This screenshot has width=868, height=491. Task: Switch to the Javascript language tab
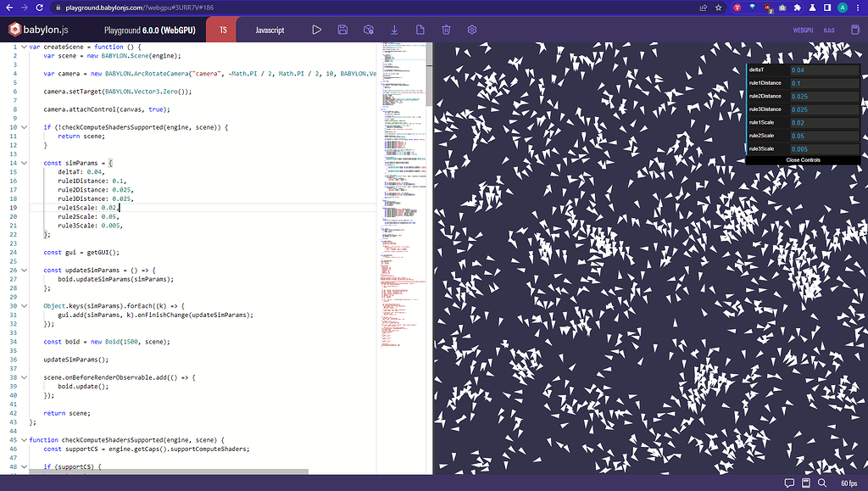pos(270,29)
